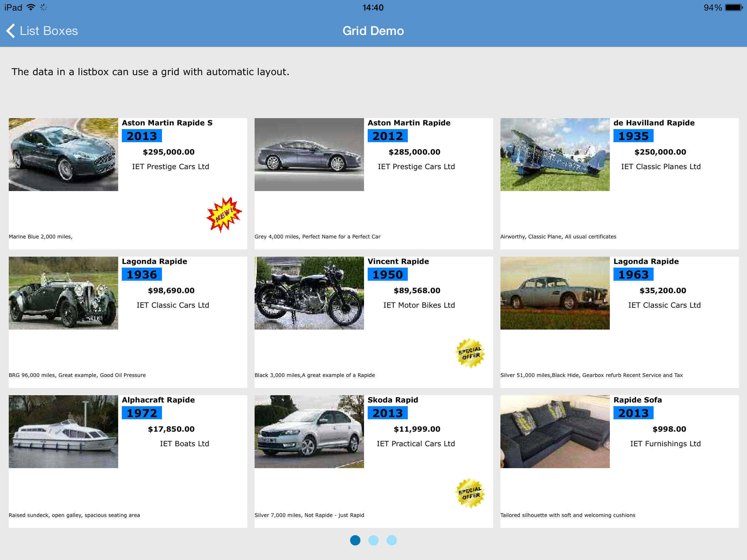This screenshot has height=560, width=747.
Task: Go back to List Boxes
Action: (x=49, y=31)
